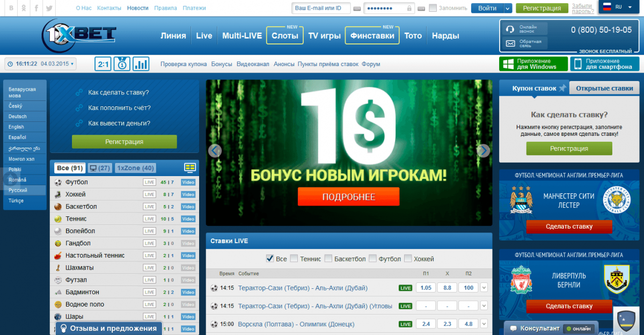Select the Настольный теннис paddle icon
Image resolution: width=644 pixels, height=335 pixels.
pyautogui.click(x=57, y=256)
